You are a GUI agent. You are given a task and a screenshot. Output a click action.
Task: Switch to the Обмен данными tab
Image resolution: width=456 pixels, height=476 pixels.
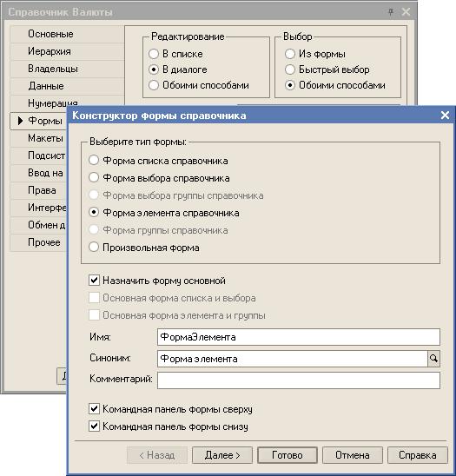[x=38, y=225]
